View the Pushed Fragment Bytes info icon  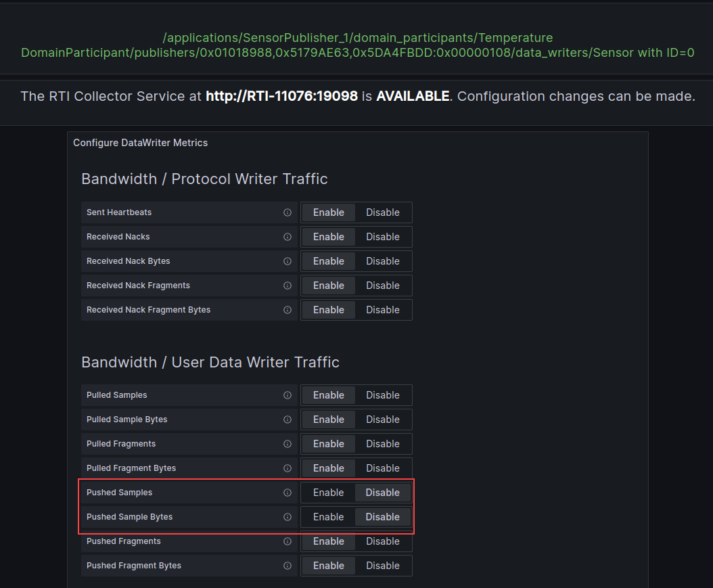[287, 565]
